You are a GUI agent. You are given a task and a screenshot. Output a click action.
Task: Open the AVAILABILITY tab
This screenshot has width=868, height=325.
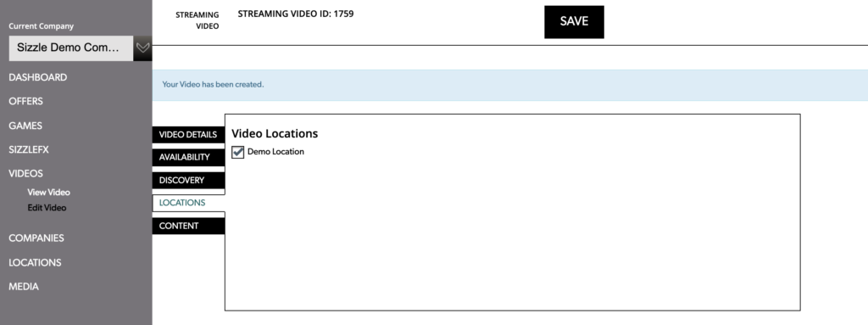tap(188, 158)
